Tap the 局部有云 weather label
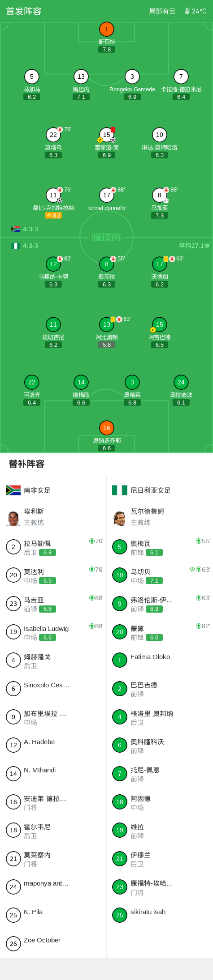The image size is (213, 980). [x=162, y=11]
